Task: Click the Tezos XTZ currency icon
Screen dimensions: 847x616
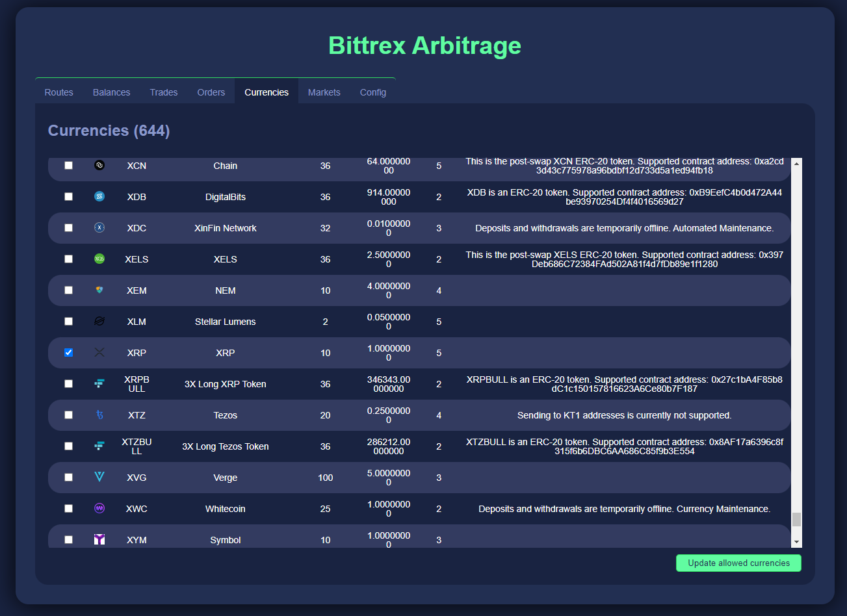Action: coord(99,415)
